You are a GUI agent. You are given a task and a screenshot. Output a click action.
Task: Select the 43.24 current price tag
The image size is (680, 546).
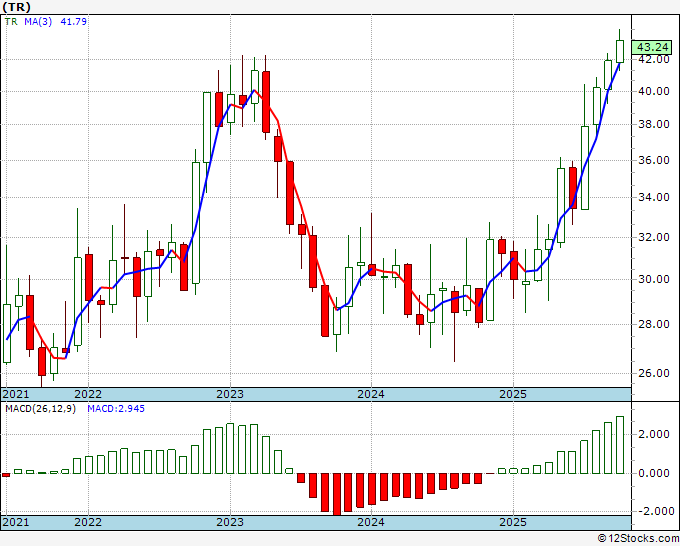[652, 47]
